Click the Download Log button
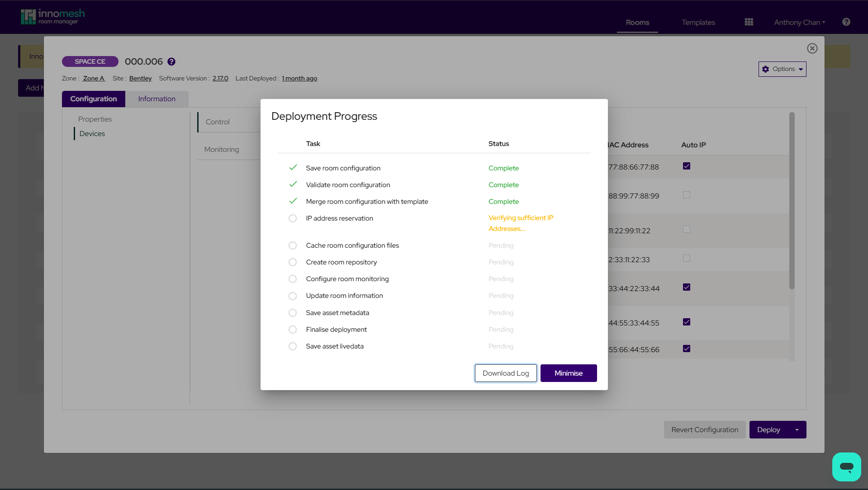 pos(505,373)
